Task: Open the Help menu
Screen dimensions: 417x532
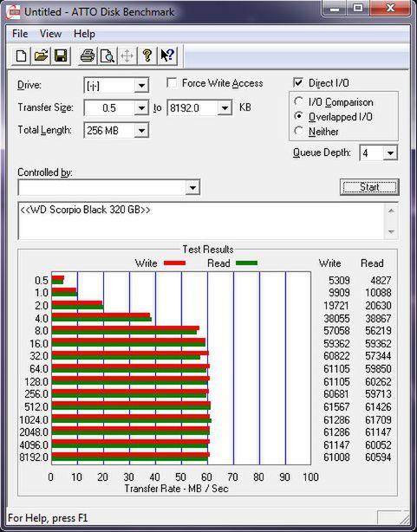Action: pos(84,34)
